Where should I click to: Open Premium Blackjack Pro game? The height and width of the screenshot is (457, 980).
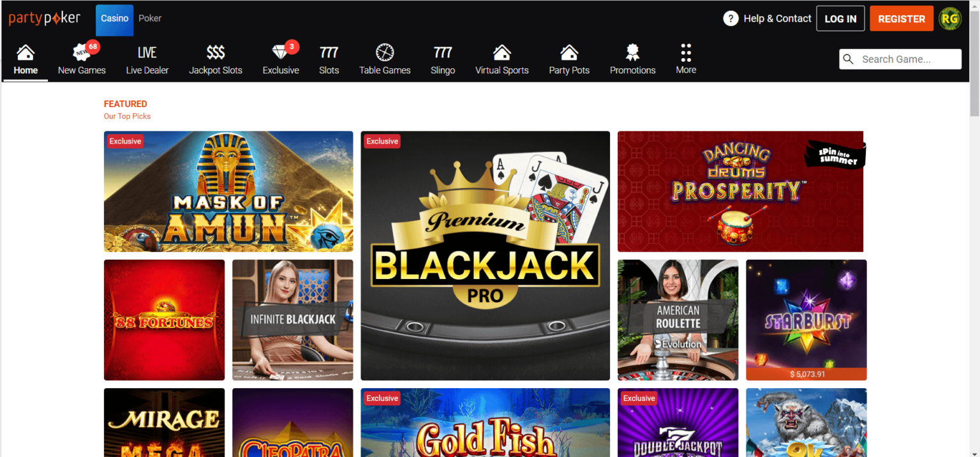[485, 256]
